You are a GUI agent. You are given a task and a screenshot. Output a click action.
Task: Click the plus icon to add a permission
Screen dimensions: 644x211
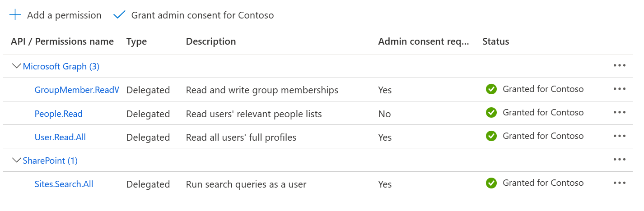[x=15, y=15]
